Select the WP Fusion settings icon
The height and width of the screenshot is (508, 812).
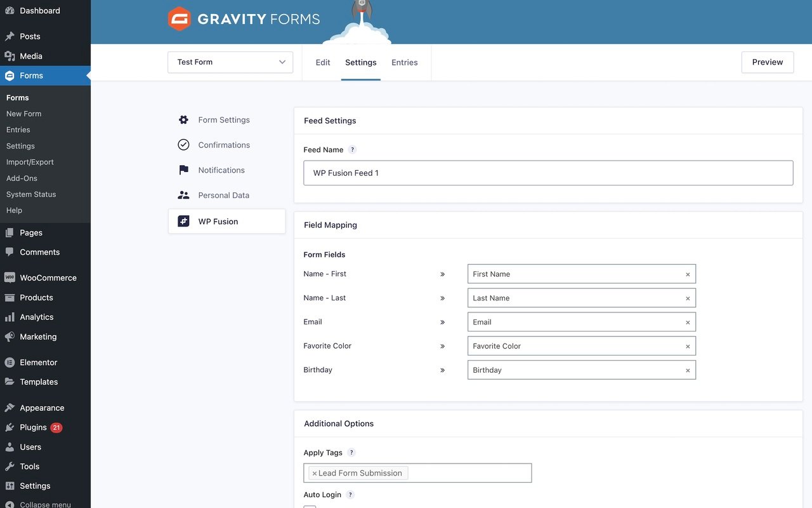183,221
